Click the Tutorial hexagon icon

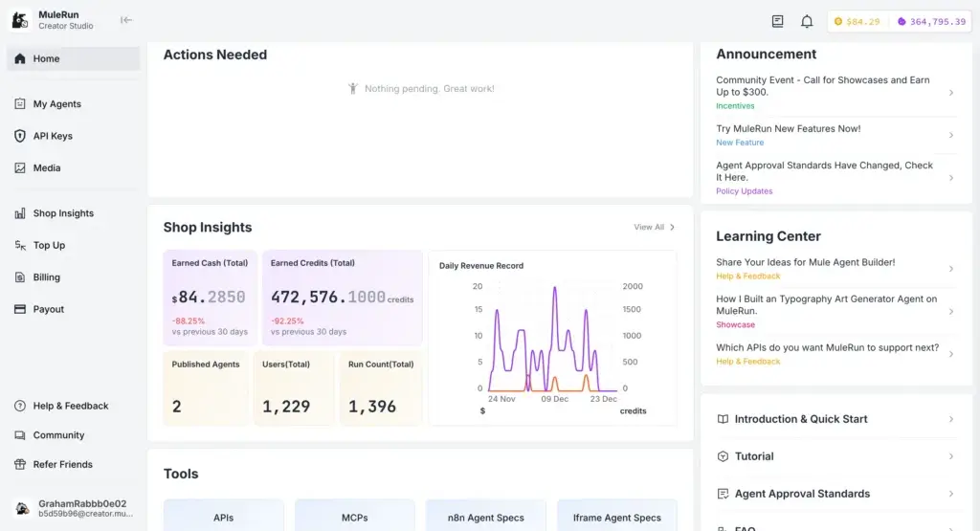[723, 456]
